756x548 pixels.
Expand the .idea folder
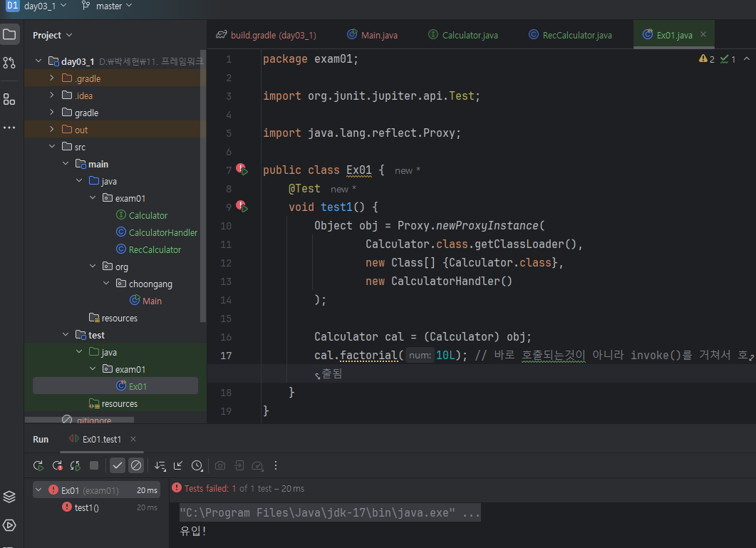point(52,95)
